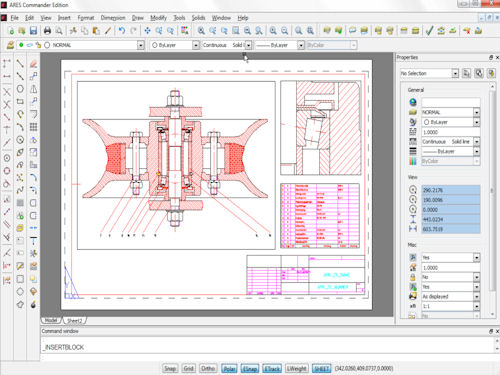This screenshot has height=375, width=500.
Task: Switch to the Sheet2 tab
Action: [74, 320]
